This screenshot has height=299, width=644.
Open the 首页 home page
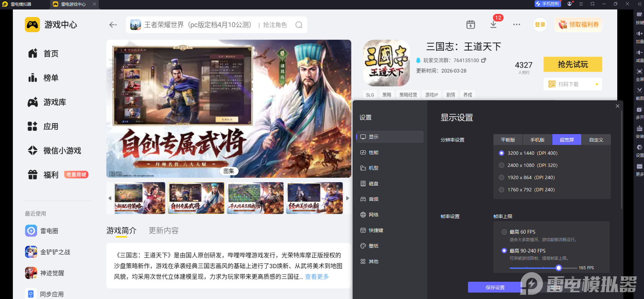pyautogui.click(x=43, y=54)
